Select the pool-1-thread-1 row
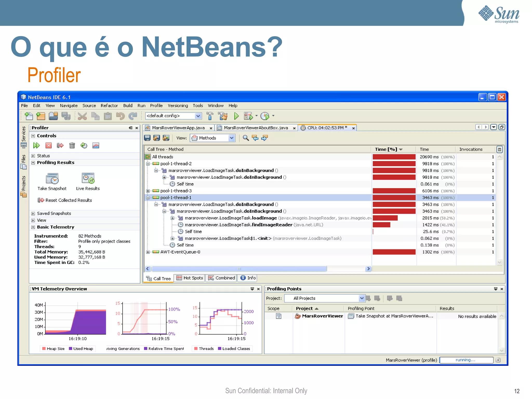The width and height of the screenshot is (532, 399). point(320,198)
